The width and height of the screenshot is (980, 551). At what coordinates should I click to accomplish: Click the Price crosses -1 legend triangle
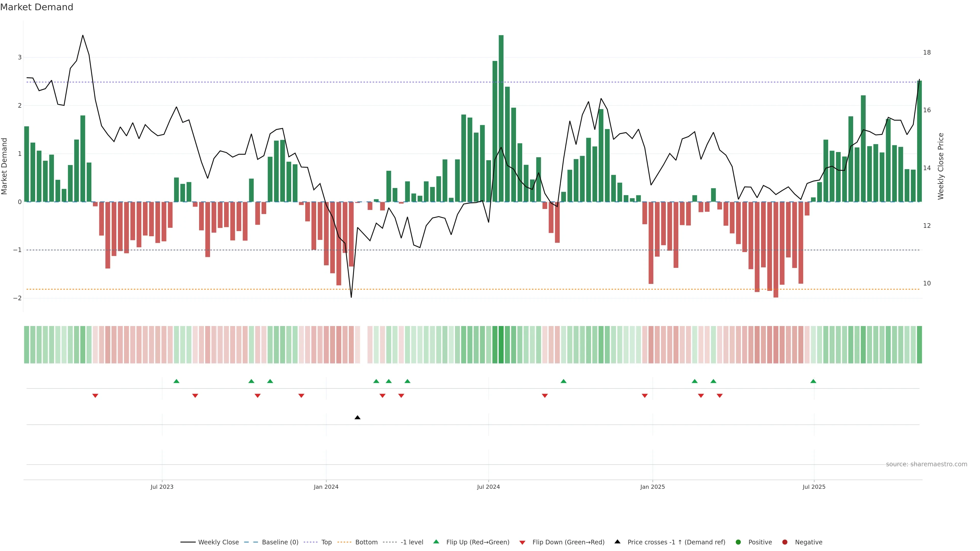[x=617, y=542]
